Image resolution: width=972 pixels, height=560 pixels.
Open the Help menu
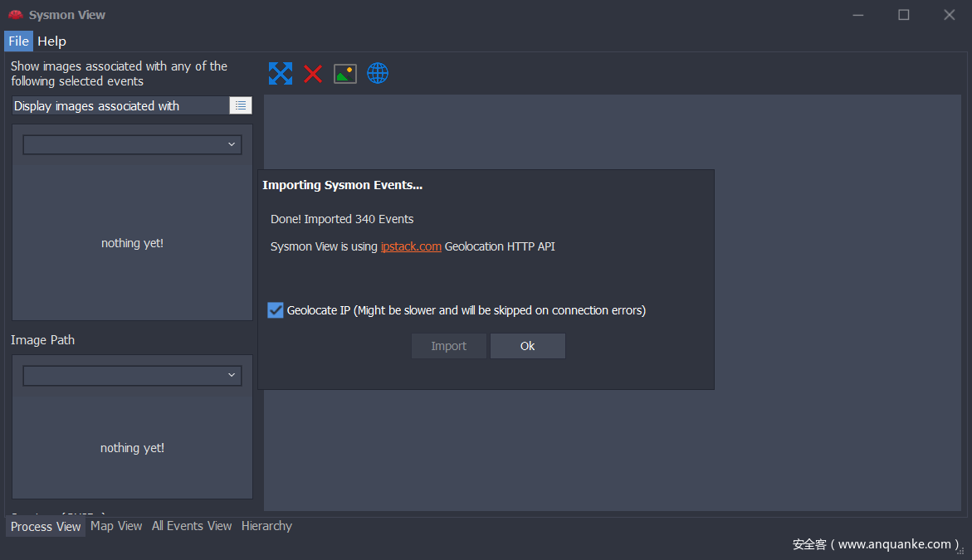pos(51,41)
